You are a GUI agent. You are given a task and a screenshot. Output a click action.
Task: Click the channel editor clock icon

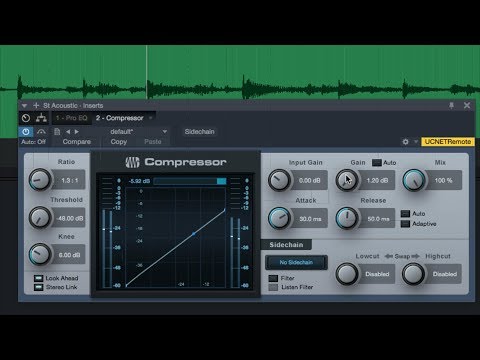pos(26,118)
